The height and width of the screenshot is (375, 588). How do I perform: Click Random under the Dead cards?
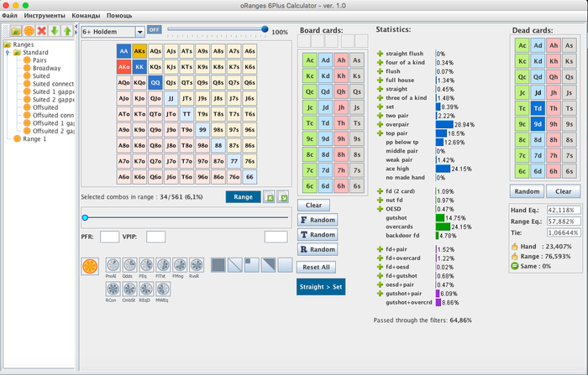[527, 191]
